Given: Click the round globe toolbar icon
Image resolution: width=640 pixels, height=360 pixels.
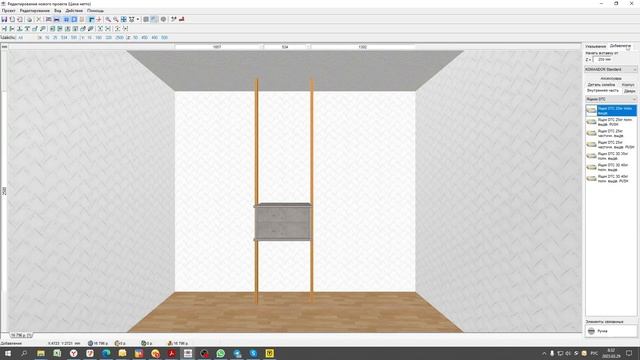Looking at the screenshot, I should pos(163,19).
